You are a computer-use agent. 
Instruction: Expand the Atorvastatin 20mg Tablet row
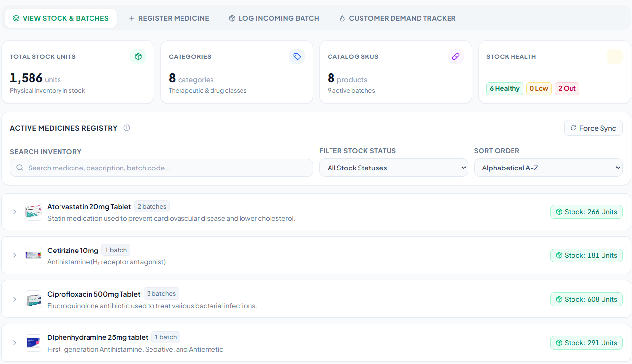click(x=15, y=212)
